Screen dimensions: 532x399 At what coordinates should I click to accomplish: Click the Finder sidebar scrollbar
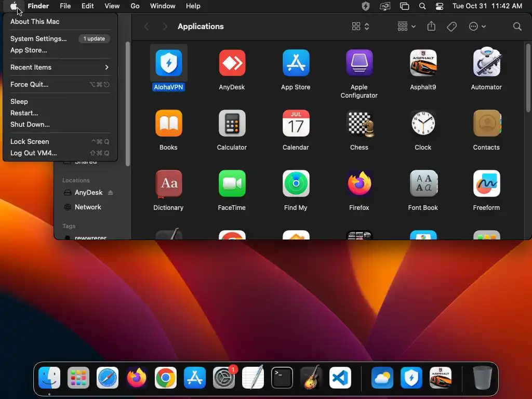click(x=128, y=104)
